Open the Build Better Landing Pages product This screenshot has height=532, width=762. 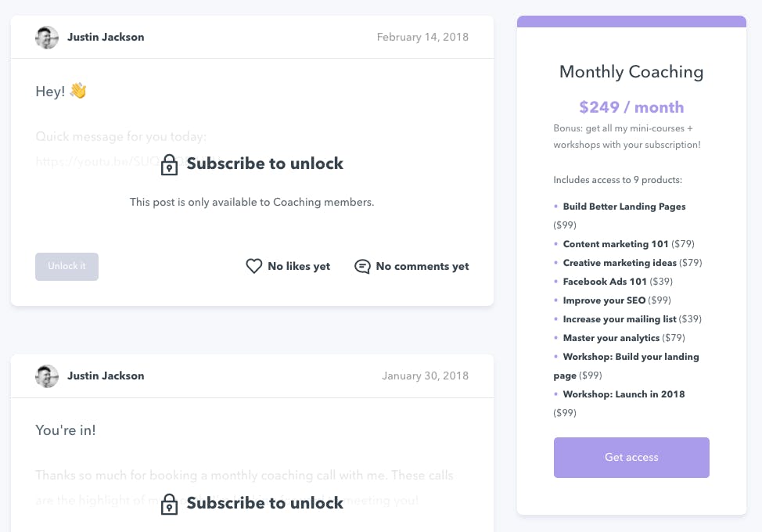624,207
